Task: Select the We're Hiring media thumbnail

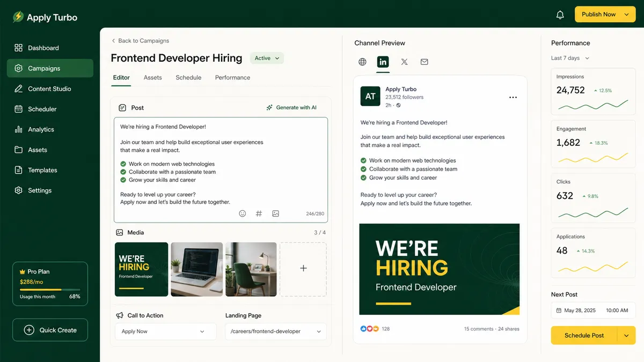Action: [142, 269]
